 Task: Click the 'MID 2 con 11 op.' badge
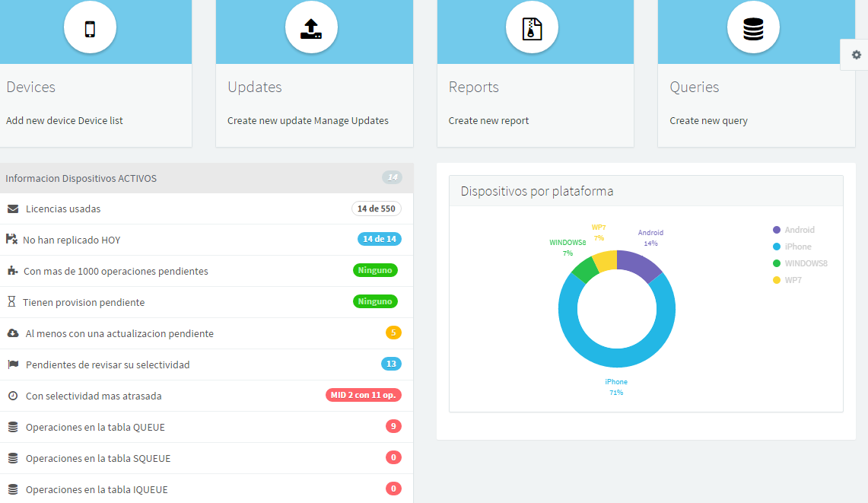(363, 395)
